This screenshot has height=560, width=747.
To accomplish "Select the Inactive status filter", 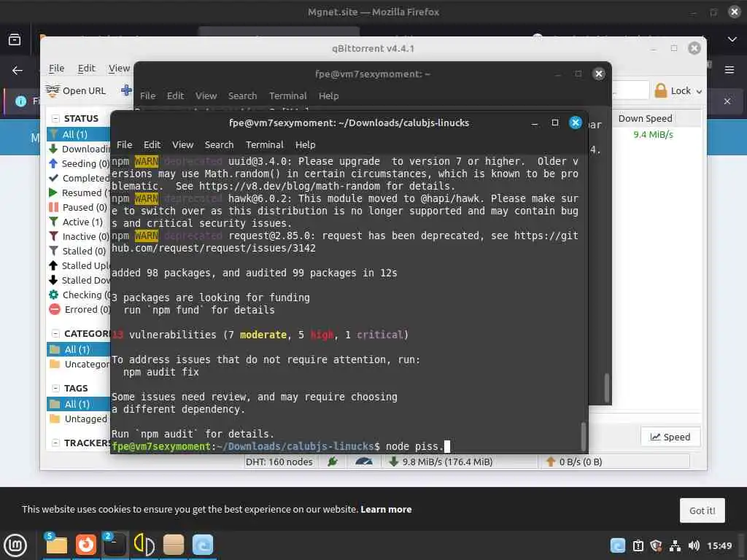I will 79,237.
